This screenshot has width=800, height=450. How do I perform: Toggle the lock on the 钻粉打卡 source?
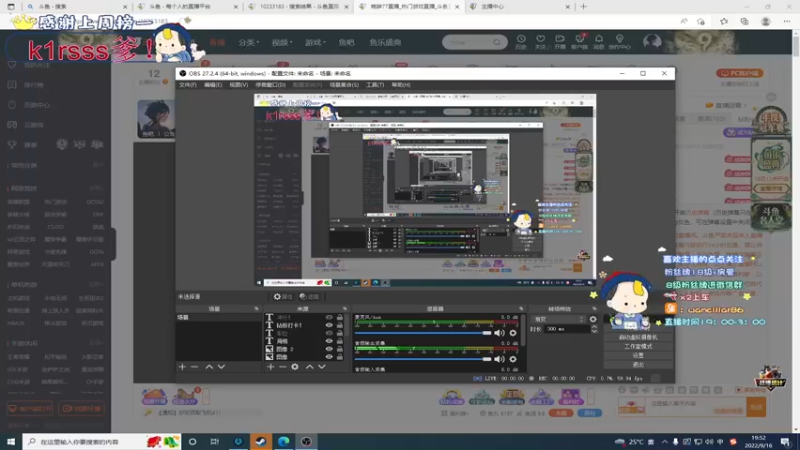340,325
